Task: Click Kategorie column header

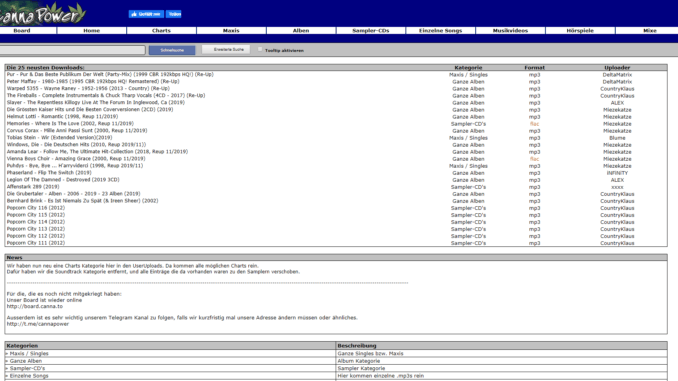Action: 468,67
